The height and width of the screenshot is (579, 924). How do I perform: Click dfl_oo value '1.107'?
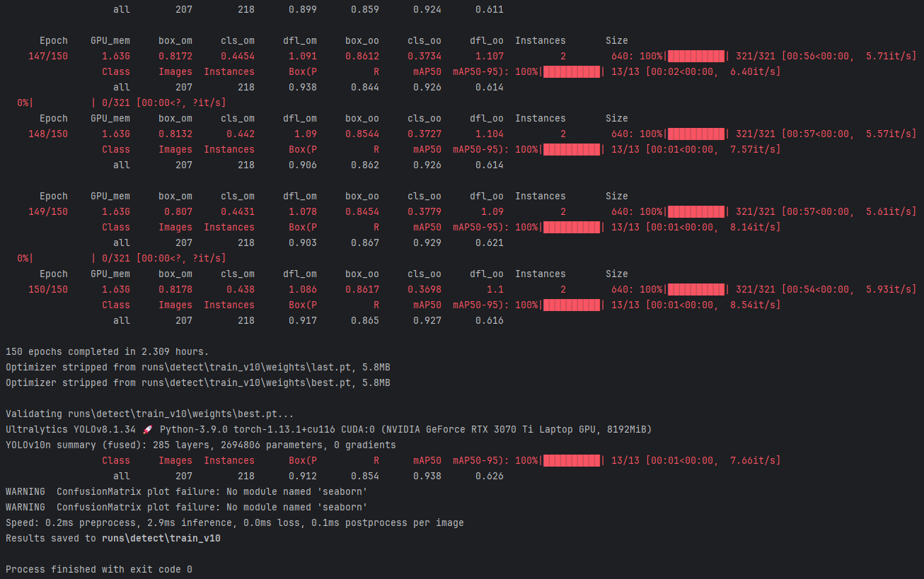coord(490,56)
